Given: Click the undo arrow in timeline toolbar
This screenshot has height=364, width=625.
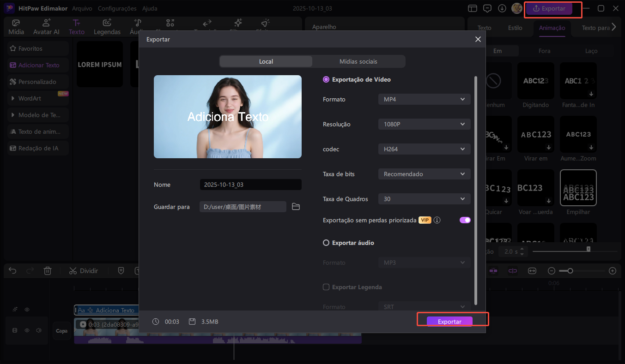Looking at the screenshot, I should pyautogui.click(x=13, y=271).
